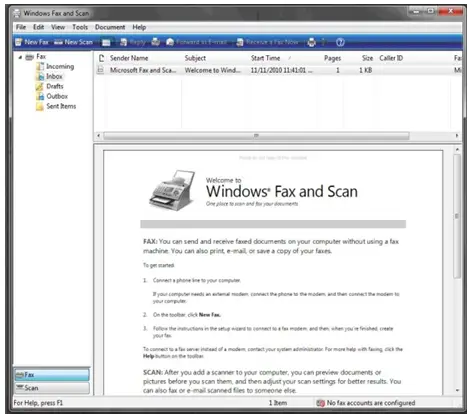The width and height of the screenshot is (469, 414).
Task: Open the Tools menu
Action: 80,27
